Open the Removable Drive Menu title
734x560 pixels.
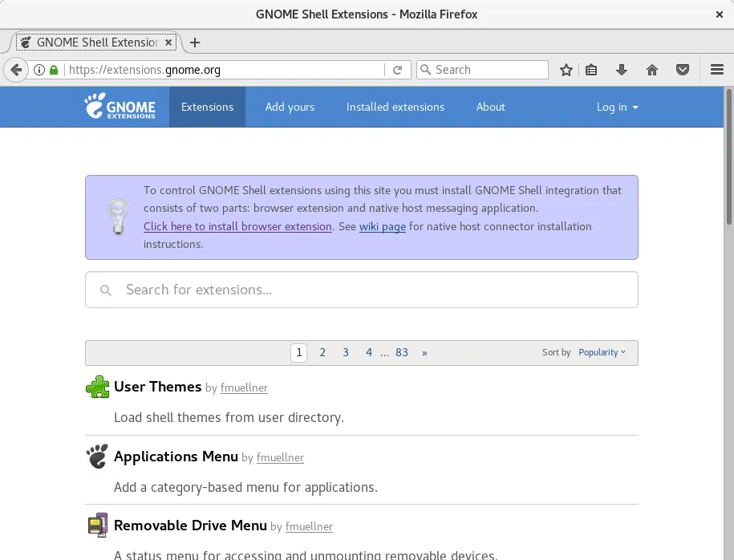click(x=191, y=526)
